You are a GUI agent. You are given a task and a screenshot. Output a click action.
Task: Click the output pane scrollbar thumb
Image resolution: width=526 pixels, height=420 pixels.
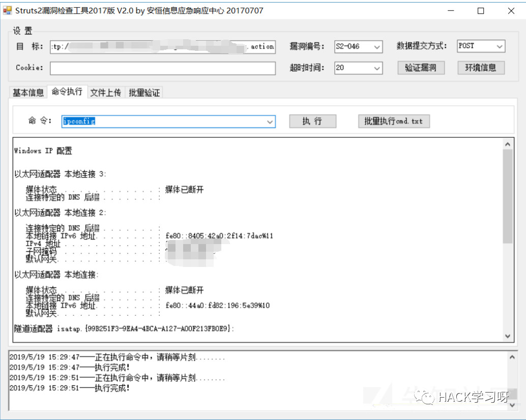pos(508,196)
